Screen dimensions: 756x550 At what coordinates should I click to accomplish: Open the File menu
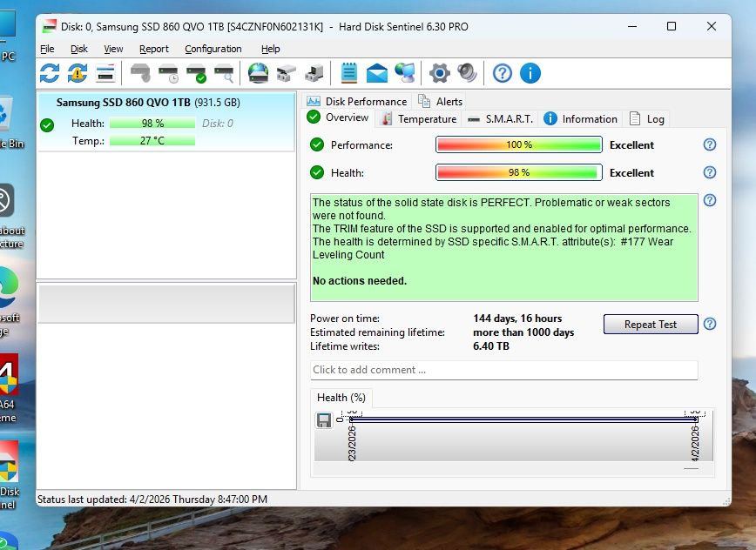click(47, 49)
